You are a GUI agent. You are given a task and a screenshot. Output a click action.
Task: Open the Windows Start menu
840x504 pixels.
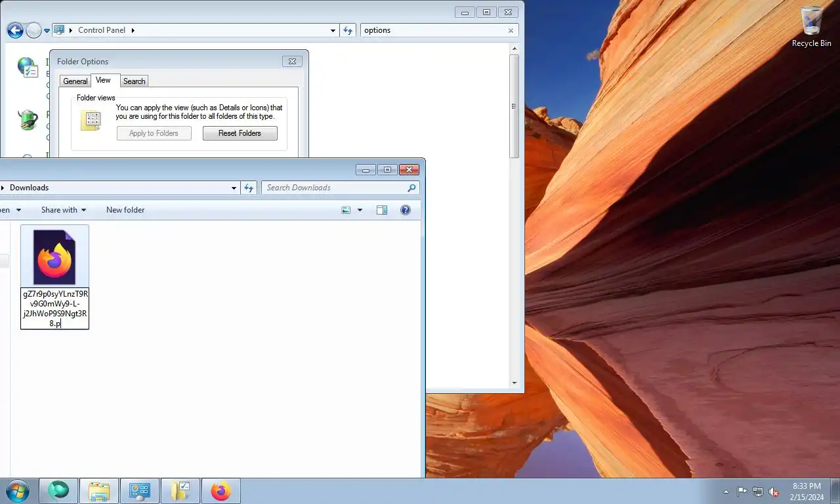click(x=16, y=491)
